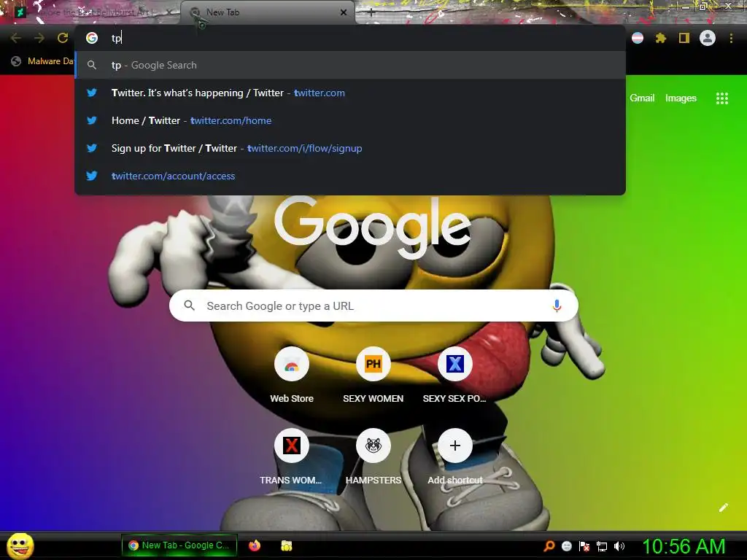This screenshot has width=747, height=560.
Task: Toggle the side panel icon
Action: pyautogui.click(x=684, y=38)
